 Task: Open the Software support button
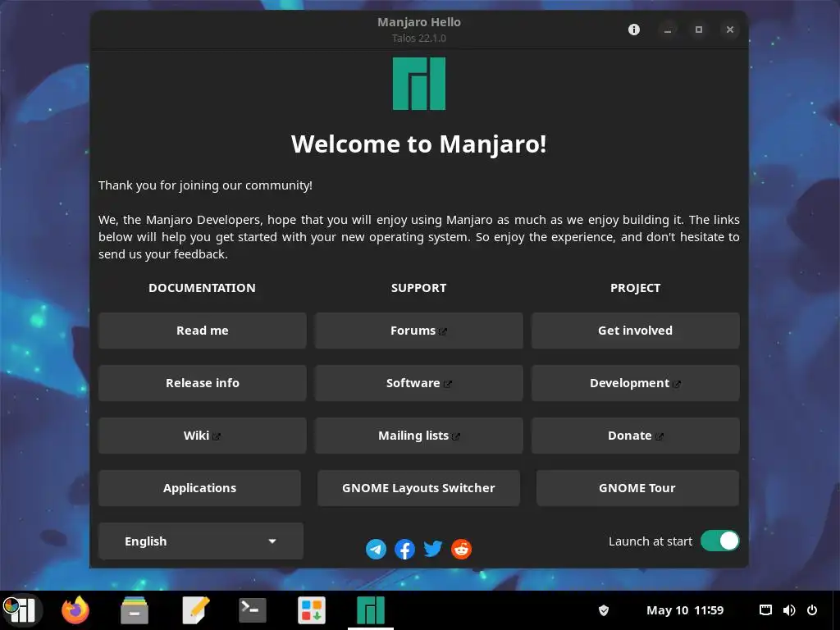pos(419,383)
